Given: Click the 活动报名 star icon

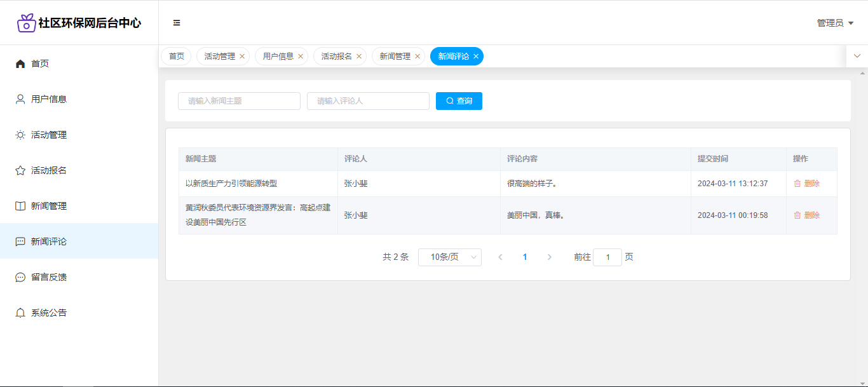Looking at the screenshot, I should [20, 170].
